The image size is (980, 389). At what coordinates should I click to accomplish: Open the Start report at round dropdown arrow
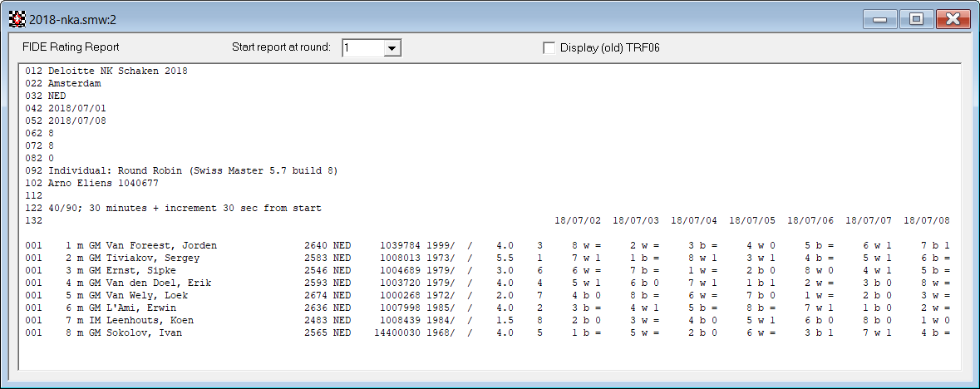[x=392, y=48]
